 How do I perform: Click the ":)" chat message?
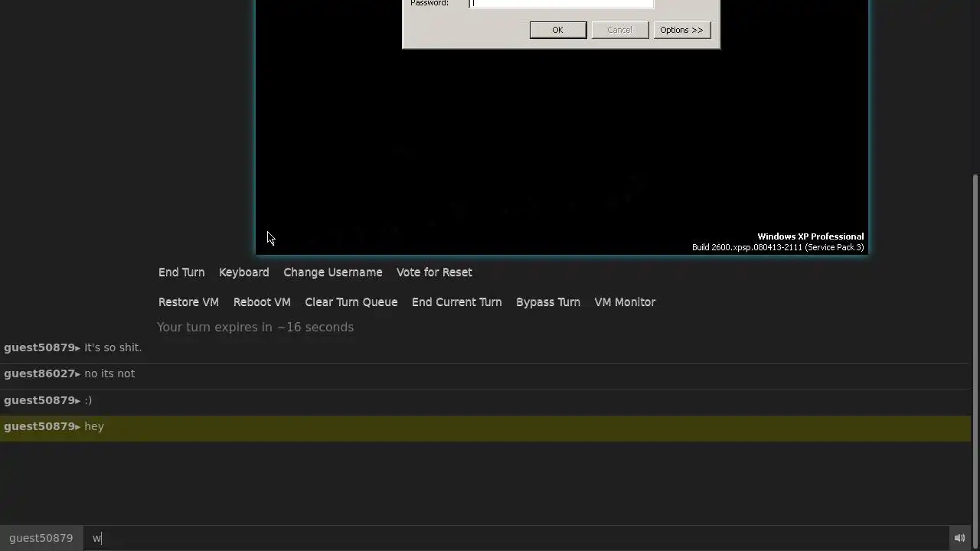point(88,400)
